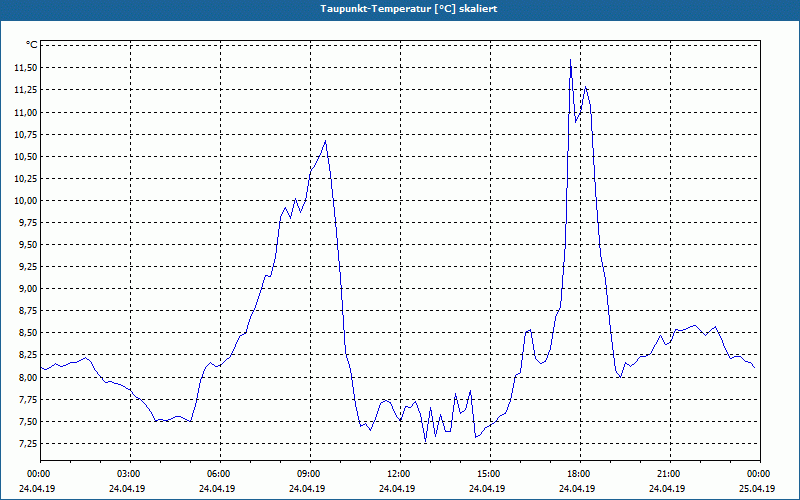Screen dimensions: 800x500
Task: Click the curve's highest peak above 11,50
Action: [x=570, y=60]
